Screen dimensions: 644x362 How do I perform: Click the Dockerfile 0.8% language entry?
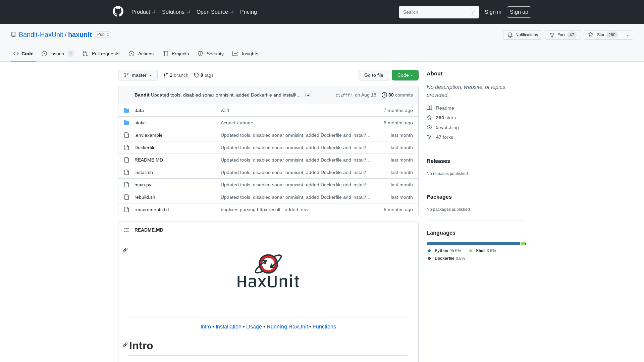[446, 258]
